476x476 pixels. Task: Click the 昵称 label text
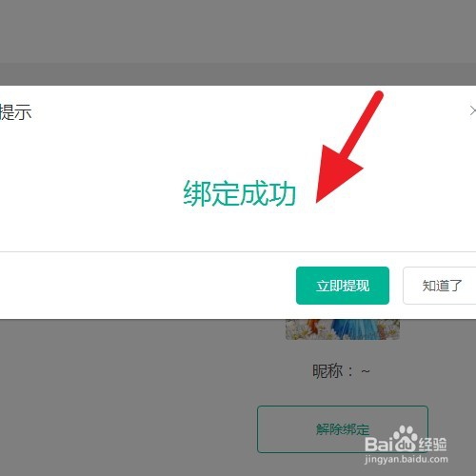327,371
